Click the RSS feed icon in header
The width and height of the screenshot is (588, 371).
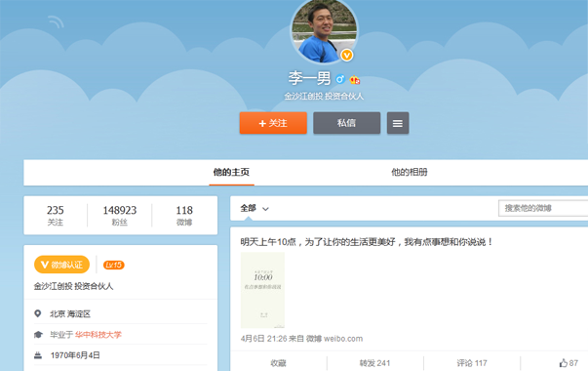coord(56,21)
